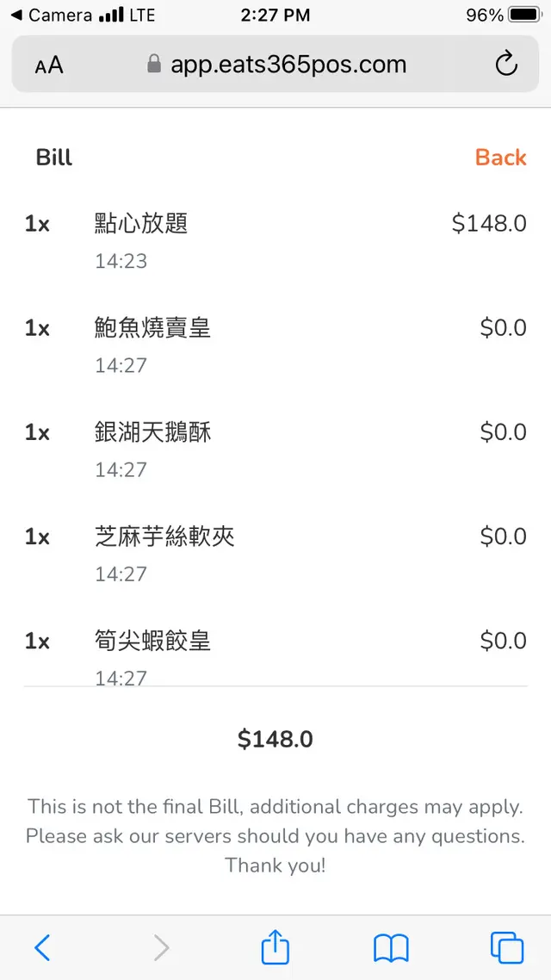Tap the app.eats365pos.com address field

pos(288,65)
